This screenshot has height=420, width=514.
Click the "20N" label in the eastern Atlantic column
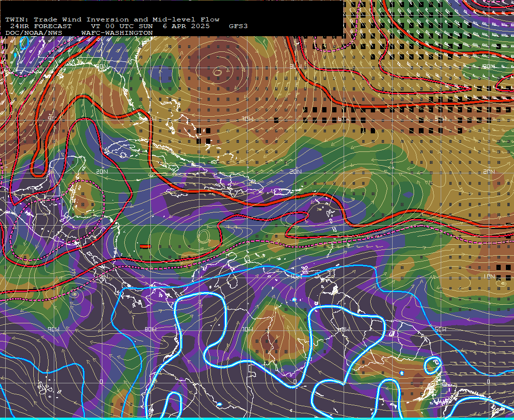tap(489, 171)
